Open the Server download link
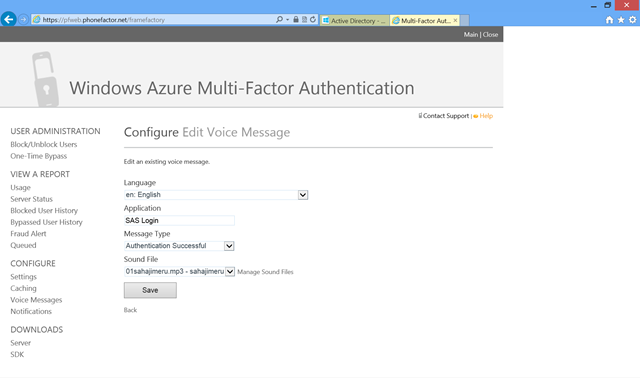640x378 pixels. tap(20, 343)
